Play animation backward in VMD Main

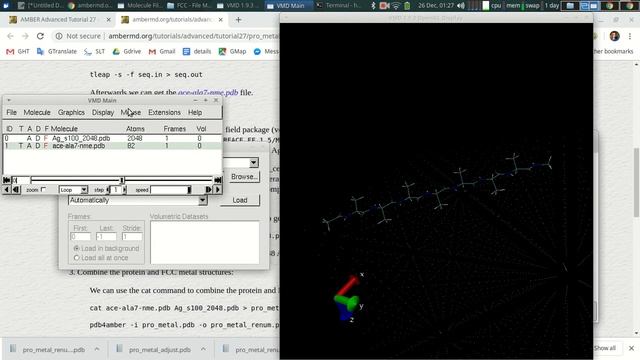[7, 190]
